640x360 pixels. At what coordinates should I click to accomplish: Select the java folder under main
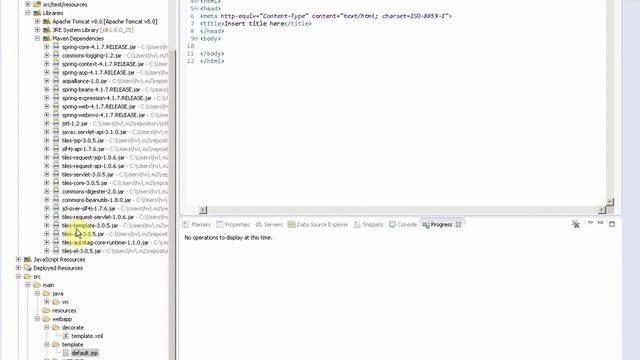coord(58,293)
